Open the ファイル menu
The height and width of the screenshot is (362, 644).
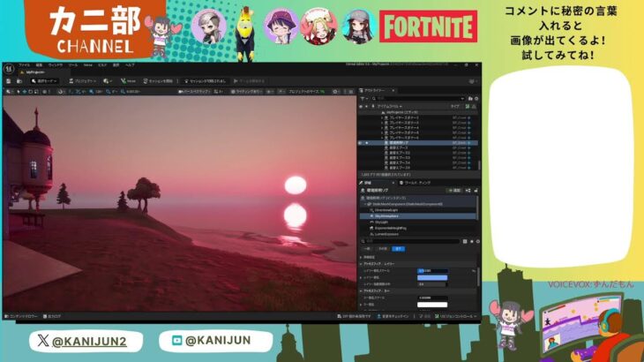tap(24, 65)
